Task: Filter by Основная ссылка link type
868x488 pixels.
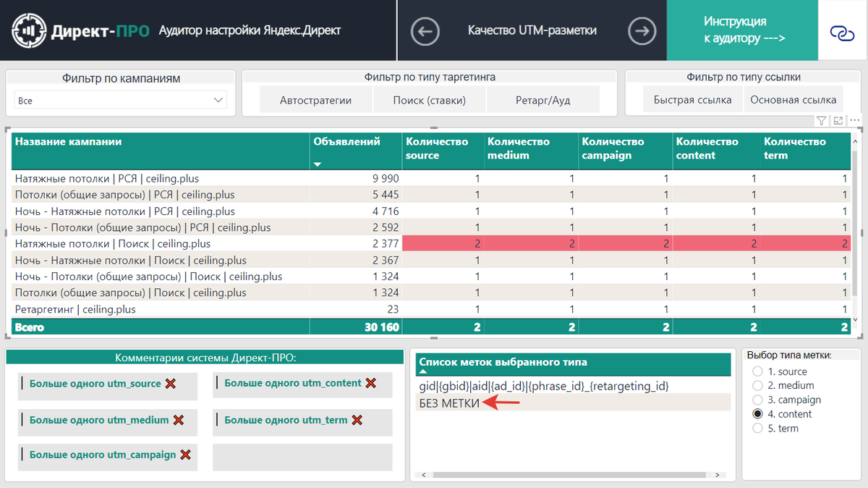Action: (793, 100)
